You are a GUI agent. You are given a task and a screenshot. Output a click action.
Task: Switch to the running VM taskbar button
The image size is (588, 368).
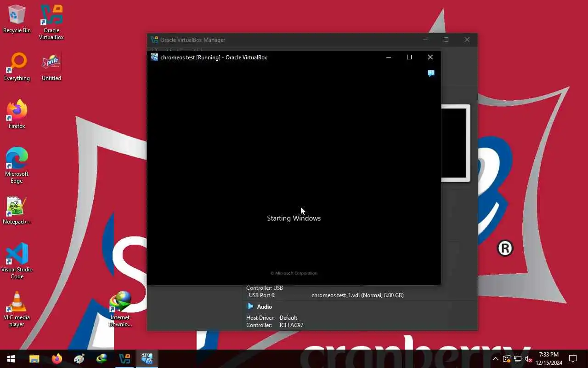click(x=147, y=359)
